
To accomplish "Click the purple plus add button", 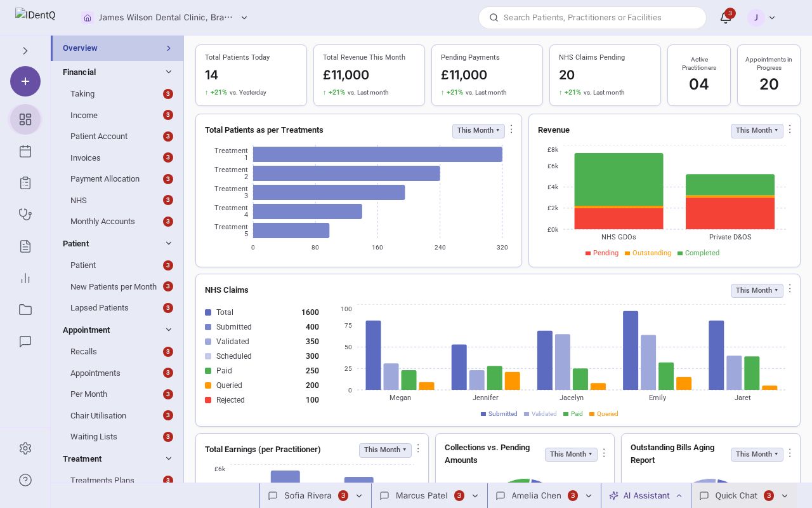I will tap(25, 81).
